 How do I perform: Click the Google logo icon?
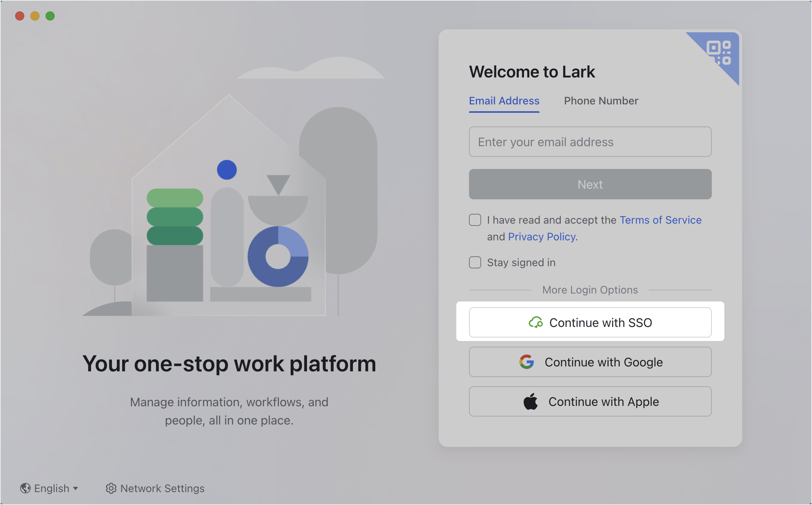point(527,362)
